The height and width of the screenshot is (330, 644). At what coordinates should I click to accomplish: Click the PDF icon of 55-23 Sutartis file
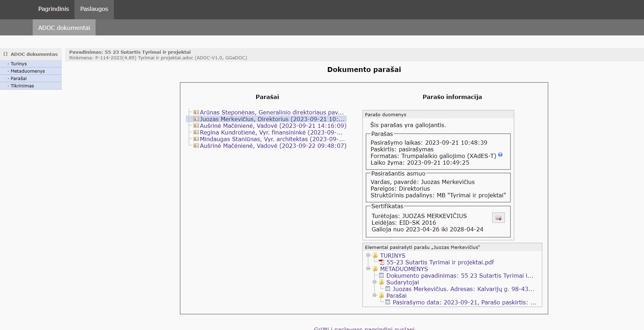pos(382,262)
